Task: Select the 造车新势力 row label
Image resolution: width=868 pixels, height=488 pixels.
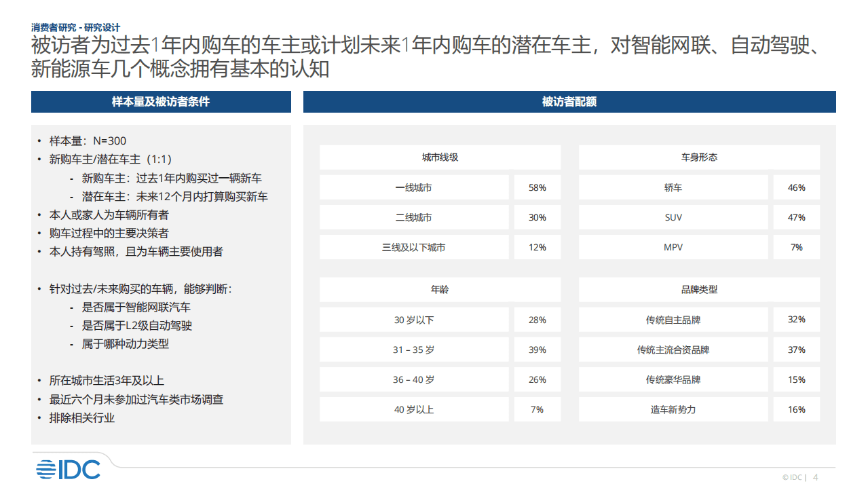Action: click(x=673, y=409)
